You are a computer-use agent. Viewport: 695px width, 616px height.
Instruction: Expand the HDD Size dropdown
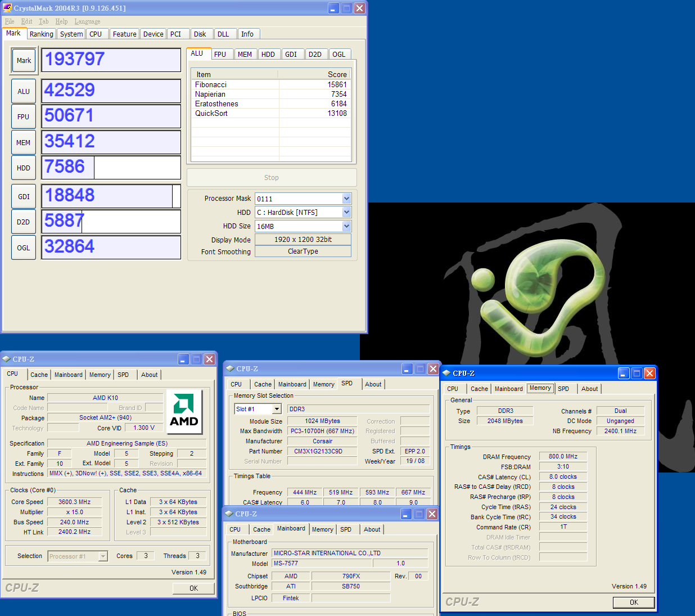click(x=346, y=226)
